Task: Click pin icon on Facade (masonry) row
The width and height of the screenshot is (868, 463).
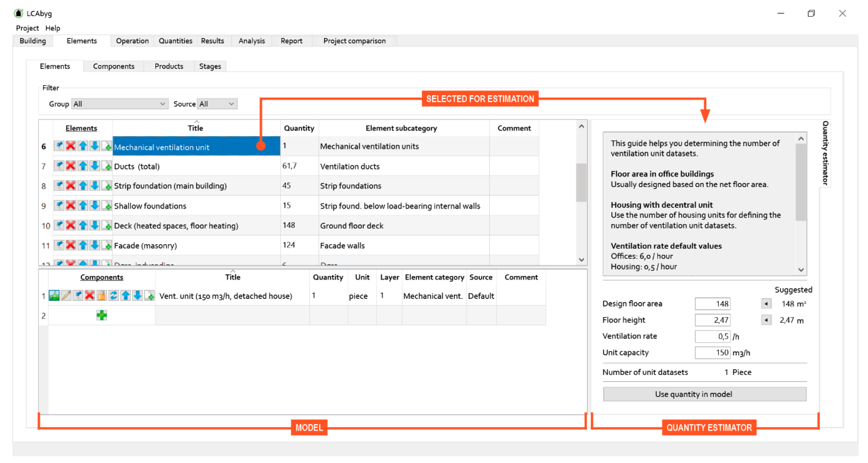Action: coord(59,245)
